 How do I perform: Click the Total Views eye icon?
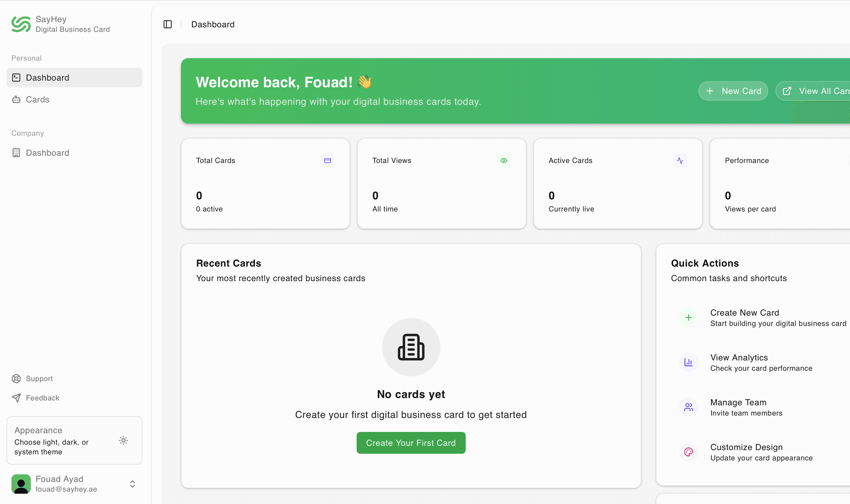[504, 160]
